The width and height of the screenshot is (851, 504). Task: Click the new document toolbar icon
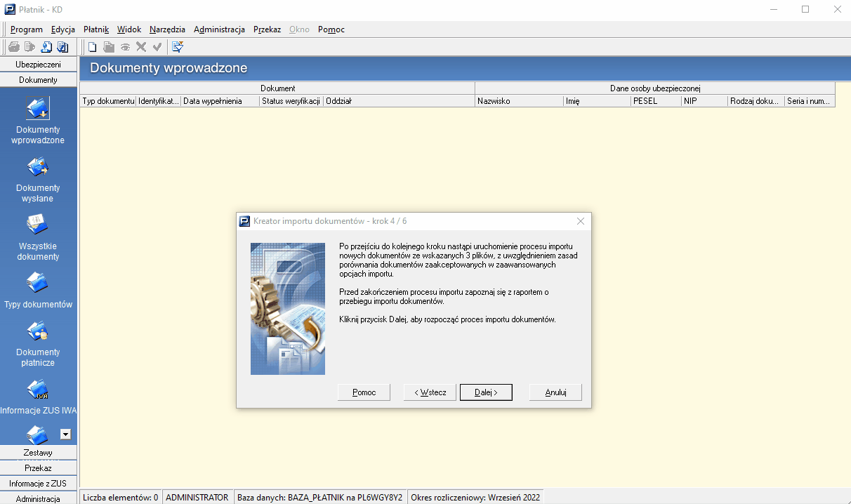click(92, 47)
